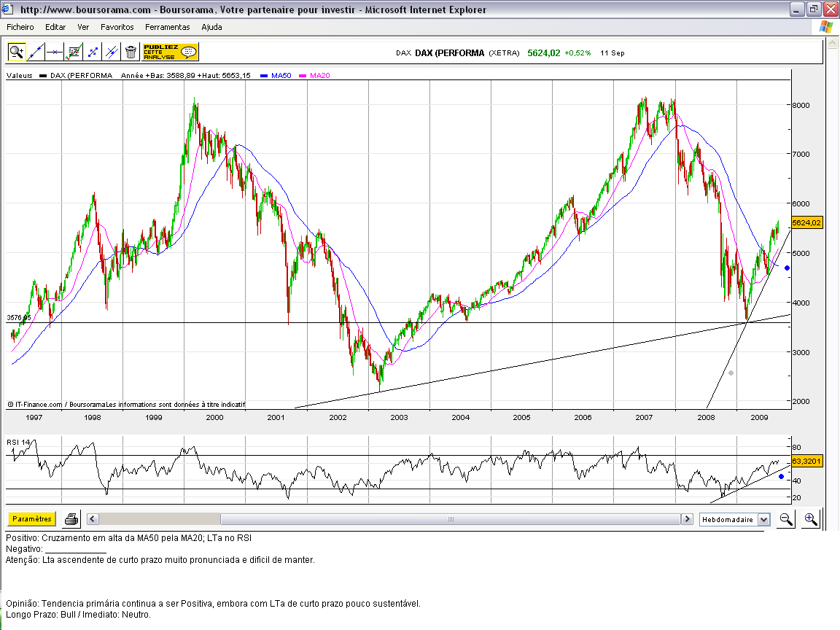Image resolution: width=840 pixels, height=630 pixels.
Task: Click the green 5624,02 quote in header
Action: (544, 52)
